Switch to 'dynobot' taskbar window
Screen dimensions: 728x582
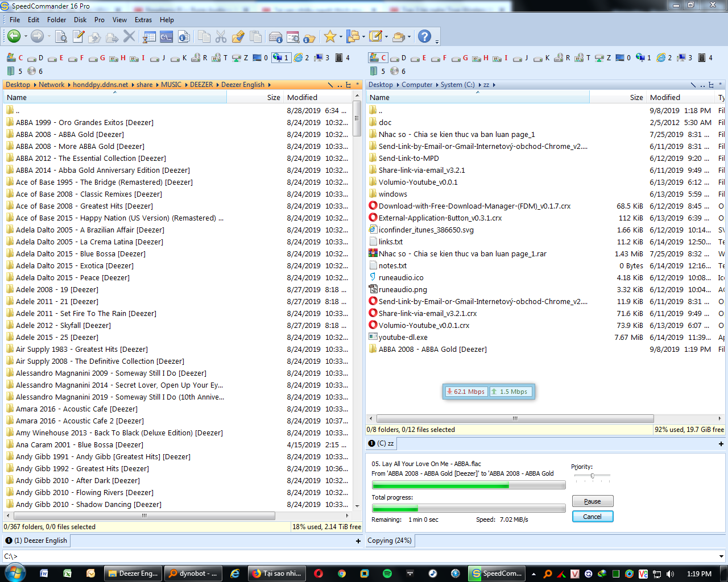click(x=193, y=573)
